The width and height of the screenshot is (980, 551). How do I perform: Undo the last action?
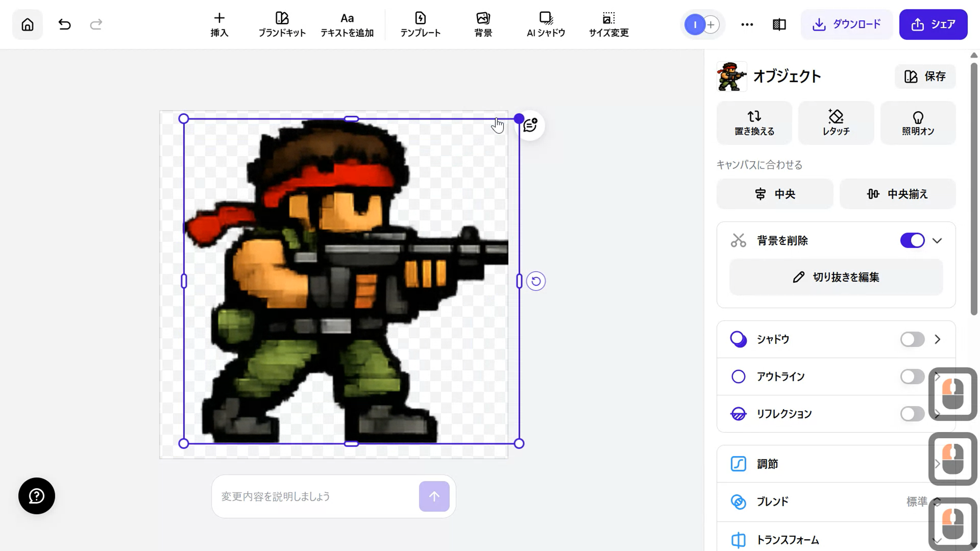[x=64, y=24]
